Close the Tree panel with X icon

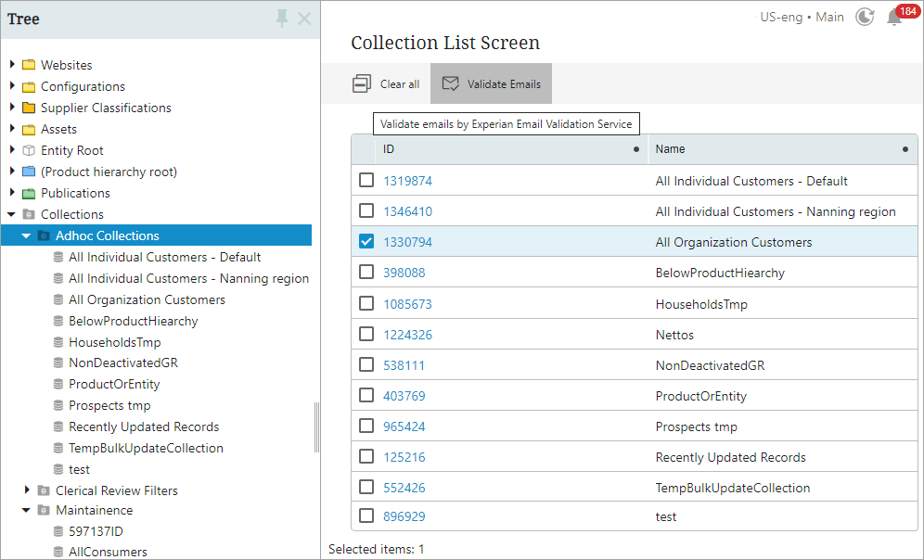(x=304, y=19)
